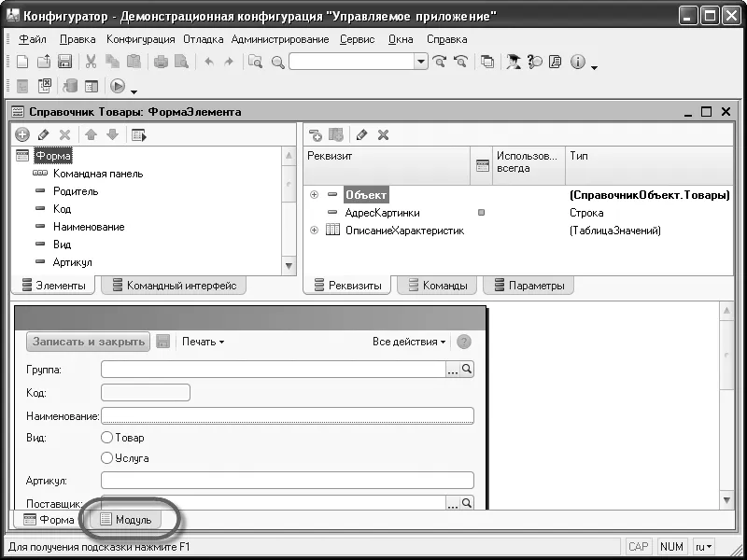Viewport: 747px width, 560px height.
Task: Select the Родитель element in the tree
Action: point(76,191)
